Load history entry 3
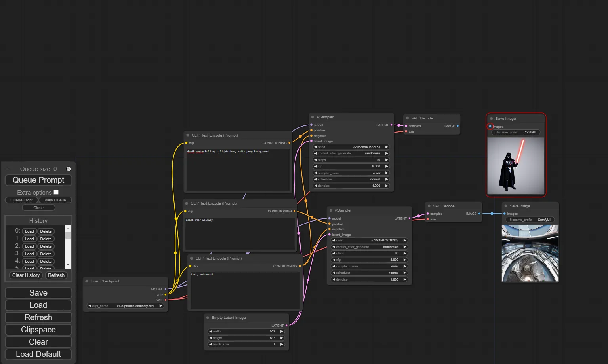 29,254
